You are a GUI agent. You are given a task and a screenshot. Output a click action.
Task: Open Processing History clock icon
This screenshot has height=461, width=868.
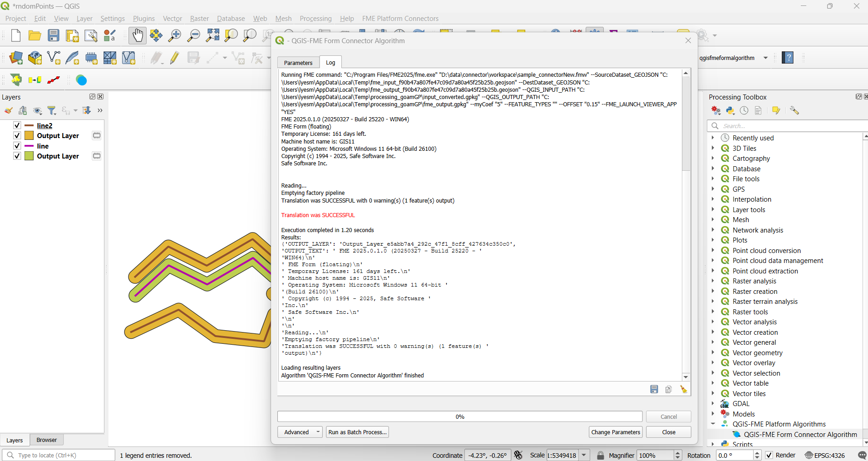tap(744, 110)
